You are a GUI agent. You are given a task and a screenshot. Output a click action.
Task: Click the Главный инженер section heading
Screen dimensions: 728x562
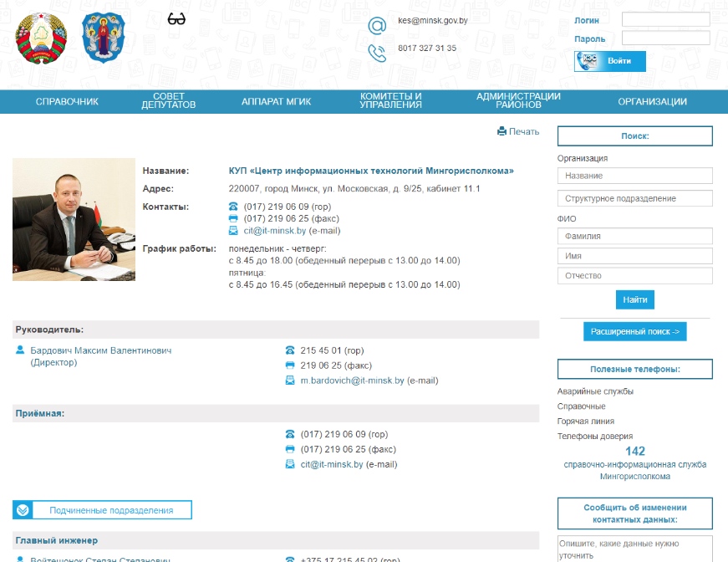[x=57, y=540]
